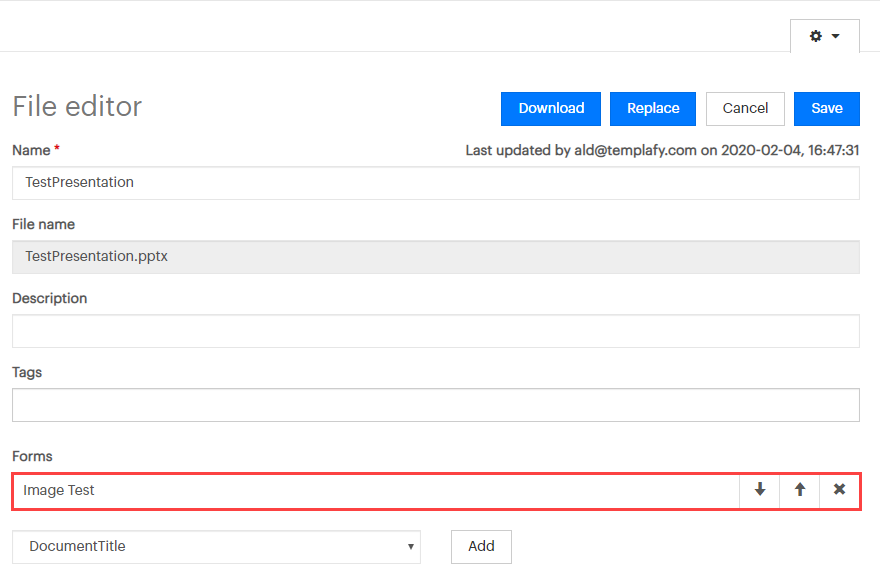Move Image Test form up

[x=800, y=490]
